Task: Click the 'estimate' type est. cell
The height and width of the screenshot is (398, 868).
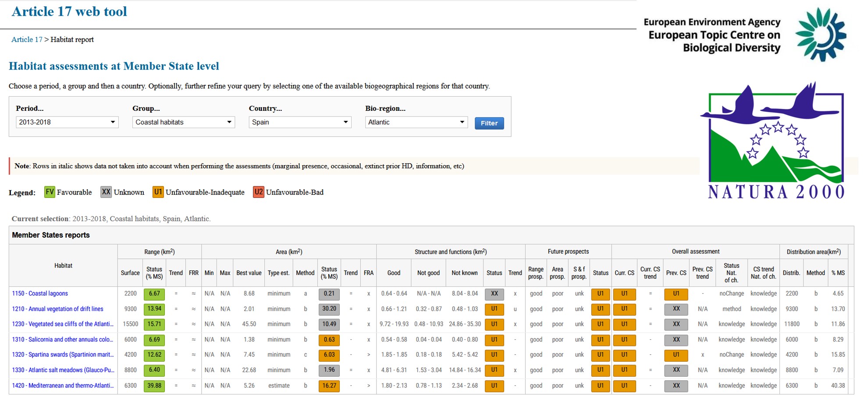Action: 279,385
